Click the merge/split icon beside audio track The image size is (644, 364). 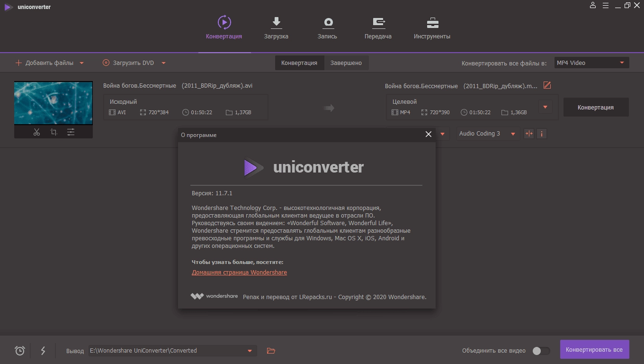pyautogui.click(x=529, y=134)
